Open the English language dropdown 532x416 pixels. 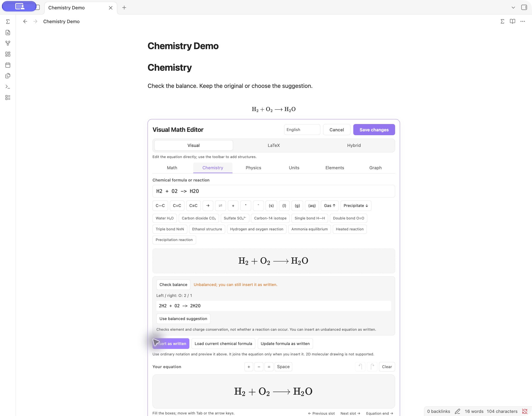click(x=302, y=129)
